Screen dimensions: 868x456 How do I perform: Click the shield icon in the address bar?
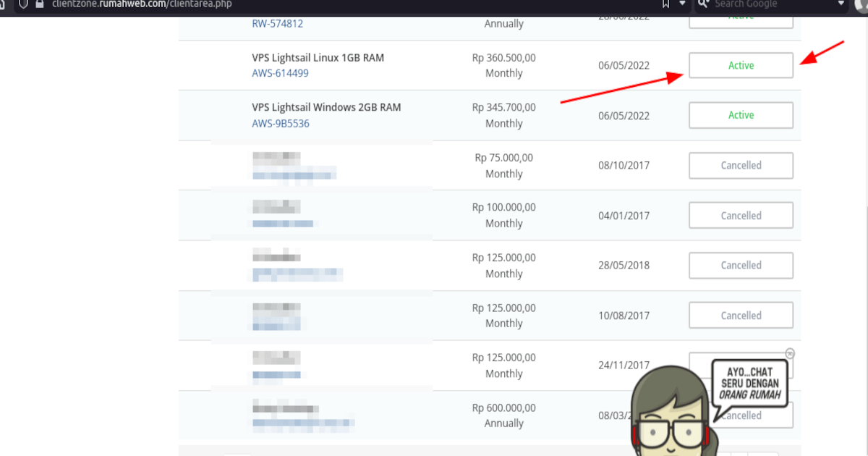(24, 3)
